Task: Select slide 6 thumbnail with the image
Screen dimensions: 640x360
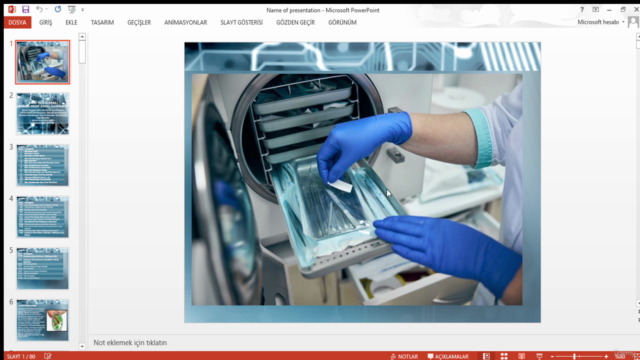Action: click(43, 320)
